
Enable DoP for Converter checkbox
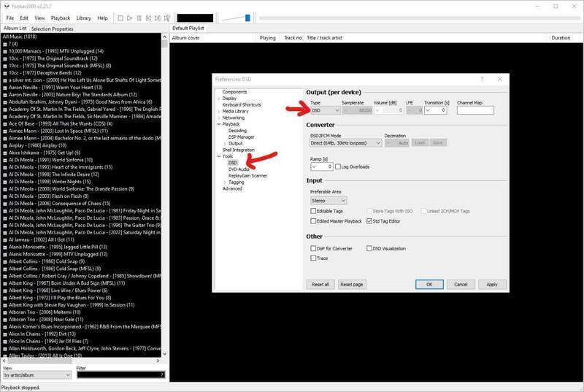pos(313,248)
